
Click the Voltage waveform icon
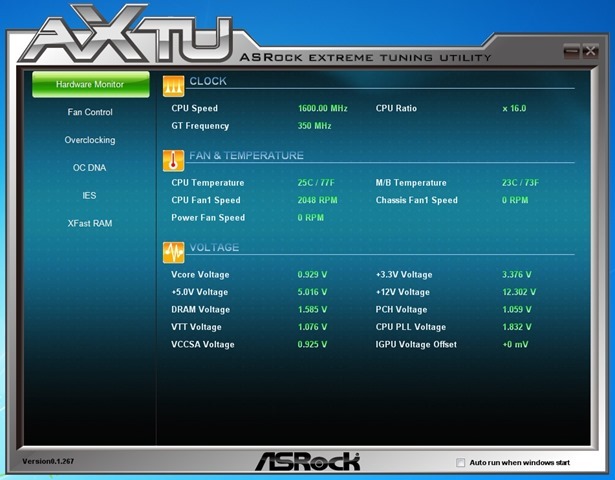[x=173, y=253]
